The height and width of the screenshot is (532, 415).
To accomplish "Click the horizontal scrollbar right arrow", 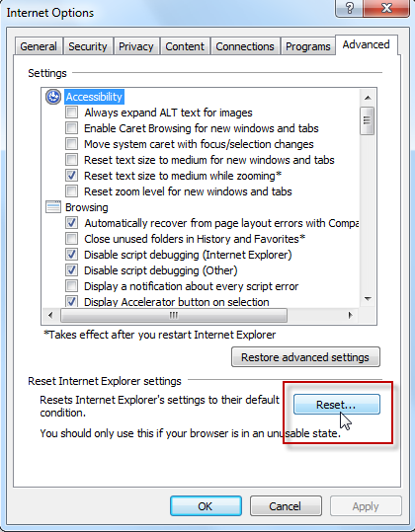I will click(x=350, y=315).
